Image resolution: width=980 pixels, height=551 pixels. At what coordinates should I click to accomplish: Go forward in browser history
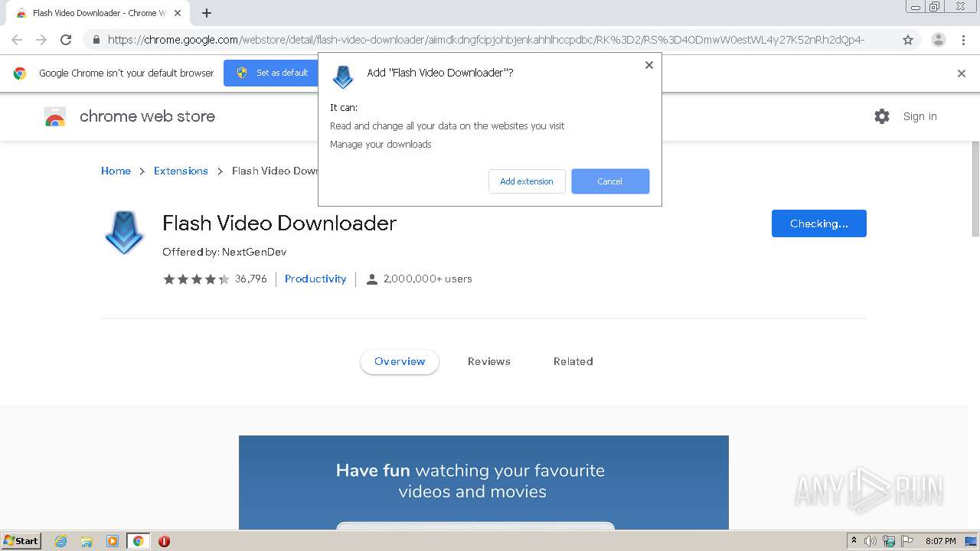41,40
